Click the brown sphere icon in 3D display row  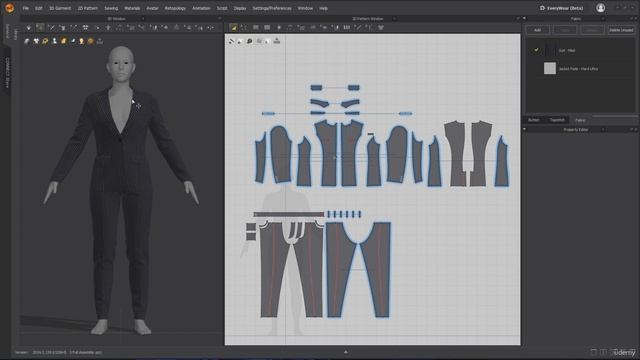[91, 41]
